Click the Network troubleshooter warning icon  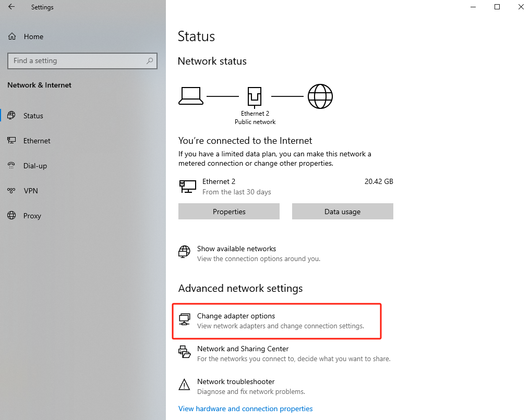click(184, 386)
